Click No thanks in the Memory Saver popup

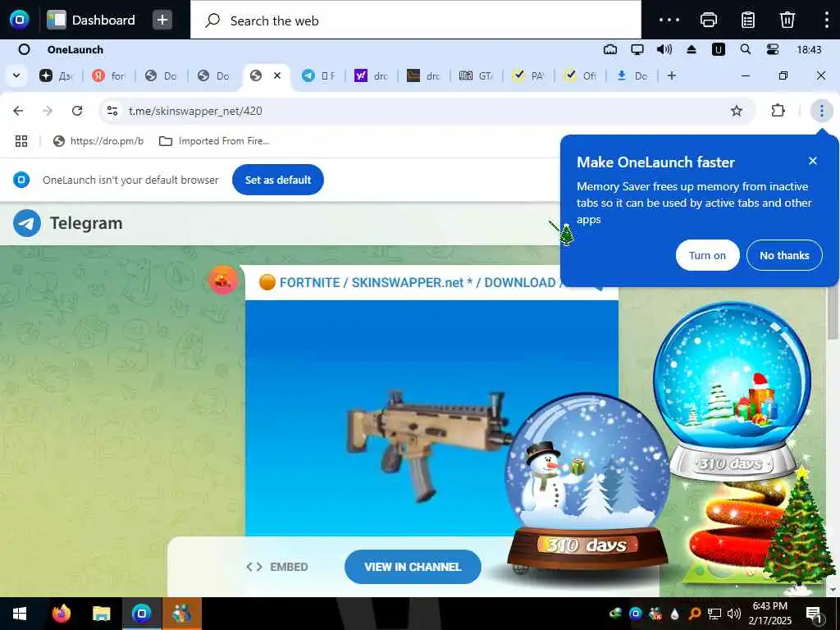pos(784,256)
